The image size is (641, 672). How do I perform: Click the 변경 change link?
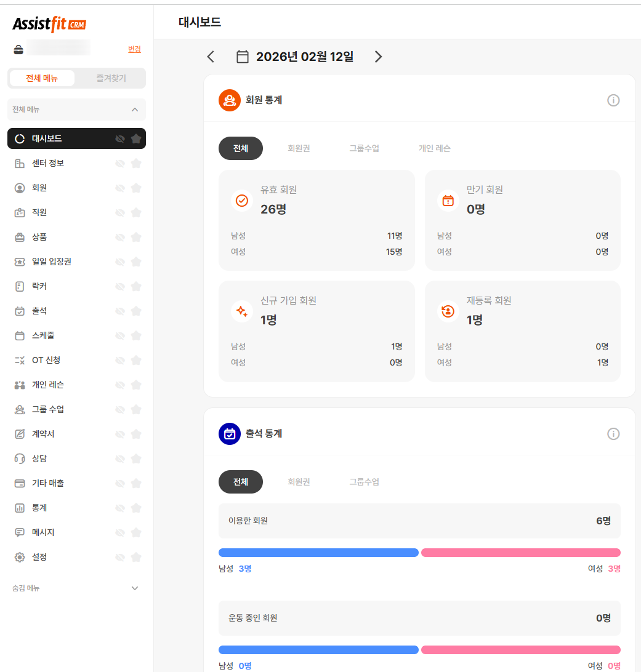coord(134,49)
